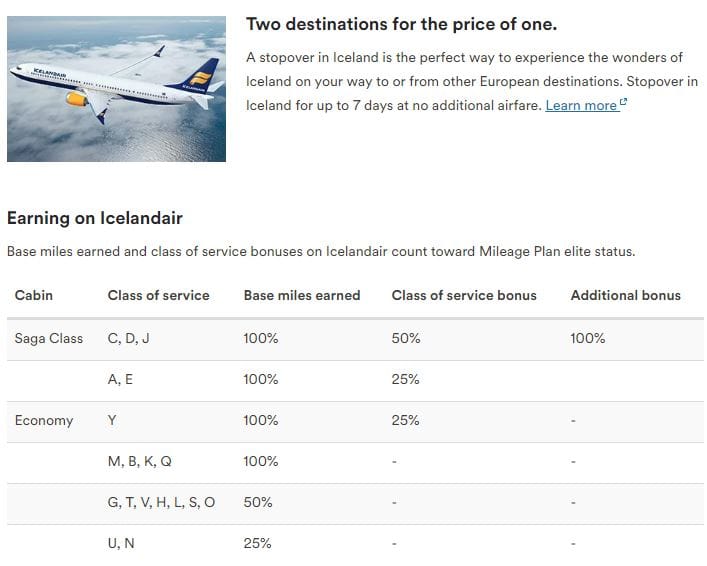Select the Earning on Icelandair heading
The image size is (707, 566).
[x=95, y=218]
